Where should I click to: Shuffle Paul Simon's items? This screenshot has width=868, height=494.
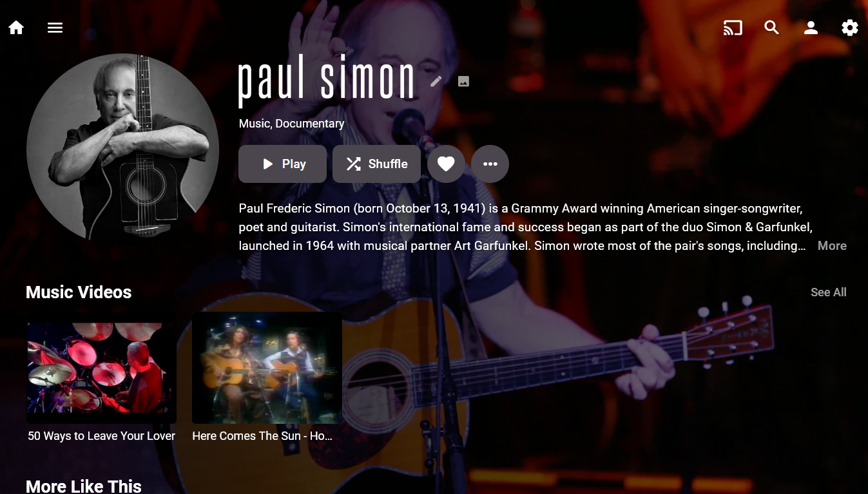pos(376,164)
